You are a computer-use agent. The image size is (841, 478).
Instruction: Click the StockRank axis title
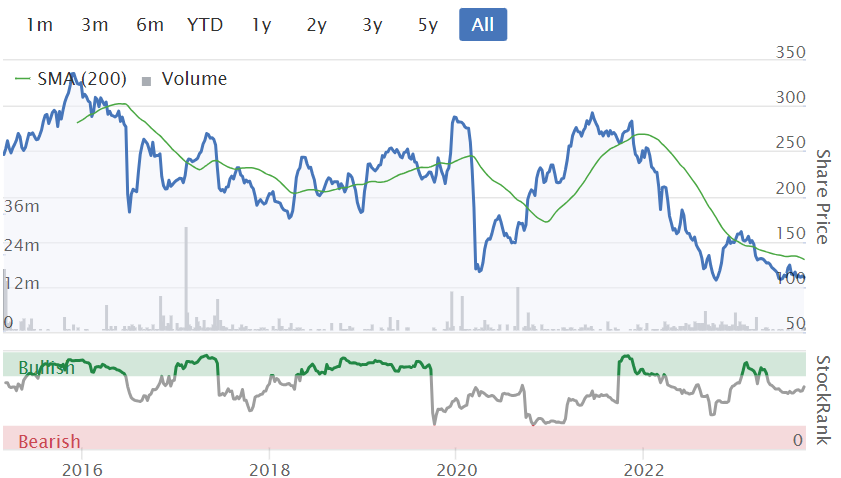823,399
